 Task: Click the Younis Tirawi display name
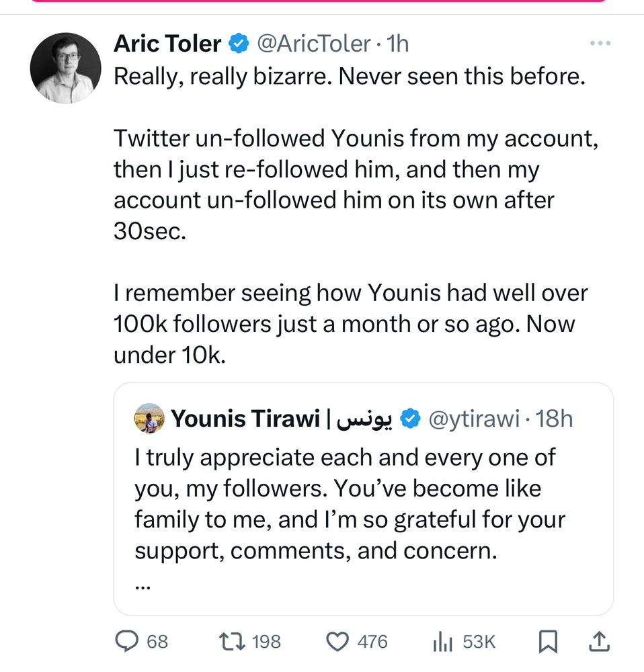245,419
